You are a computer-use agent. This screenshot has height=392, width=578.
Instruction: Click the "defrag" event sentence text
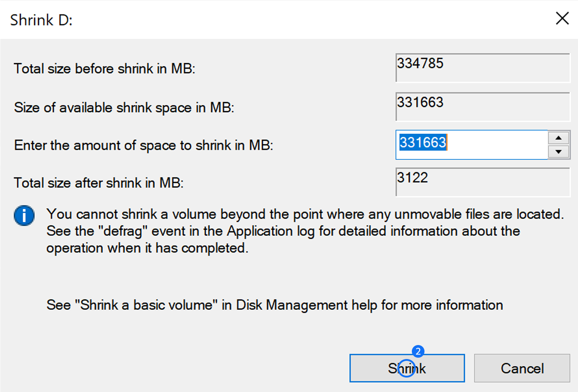click(283, 231)
